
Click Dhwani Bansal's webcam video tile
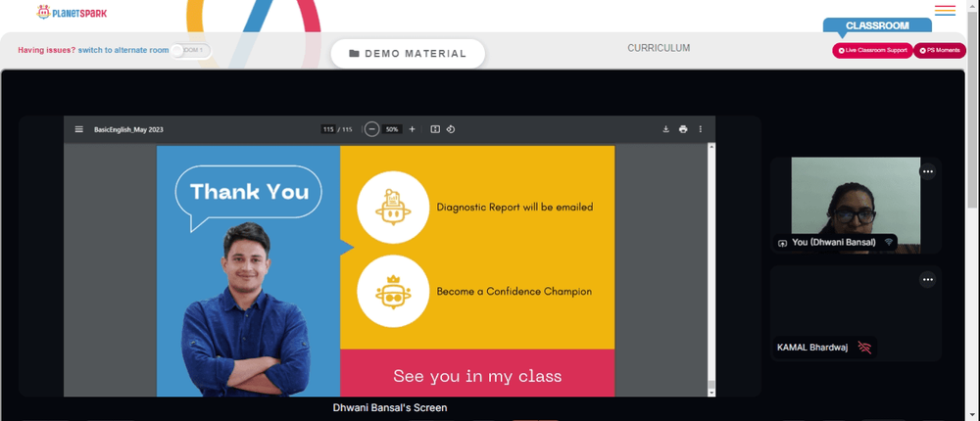pos(856,205)
